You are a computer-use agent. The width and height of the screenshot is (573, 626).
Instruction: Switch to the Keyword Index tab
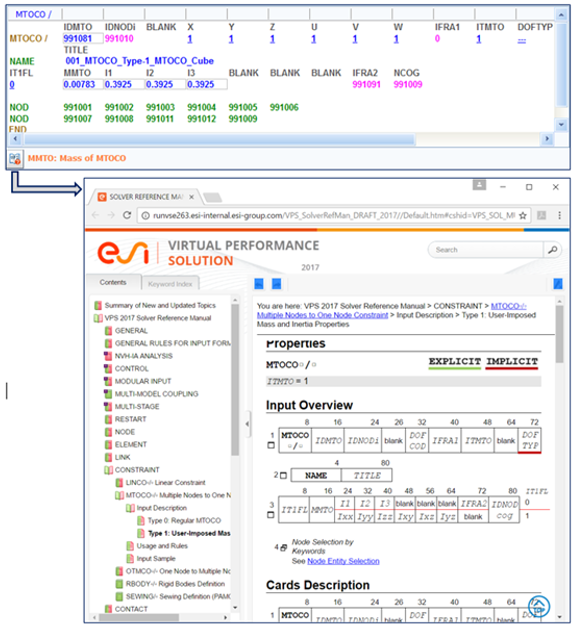[x=170, y=284]
